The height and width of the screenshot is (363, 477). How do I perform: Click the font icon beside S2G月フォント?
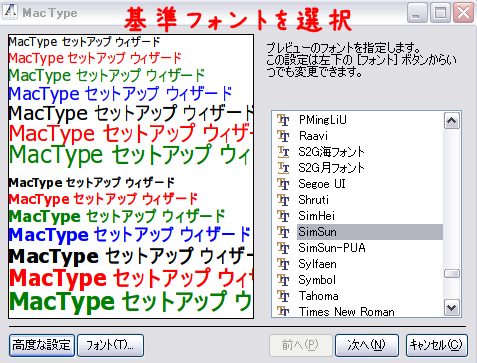[283, 168]
